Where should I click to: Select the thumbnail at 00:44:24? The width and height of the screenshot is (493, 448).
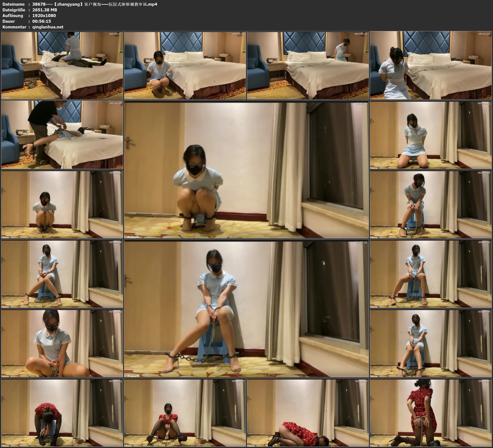point(62,413)
